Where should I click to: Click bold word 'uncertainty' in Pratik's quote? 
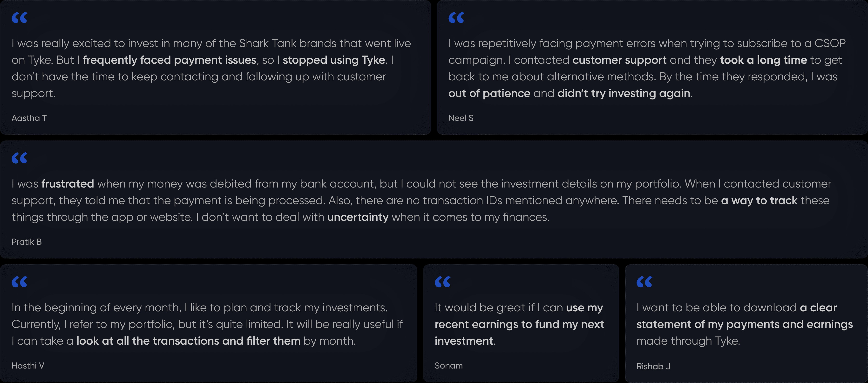[x=358, y=217]
